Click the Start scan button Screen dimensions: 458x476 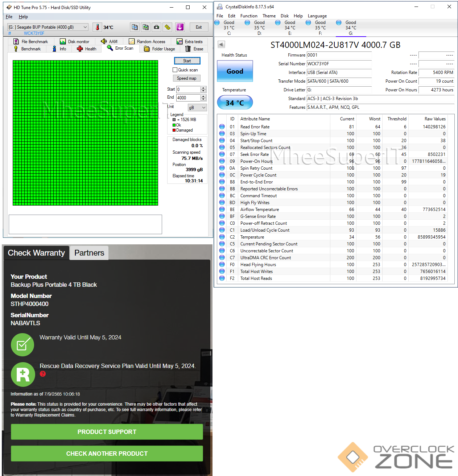(187, 61)
